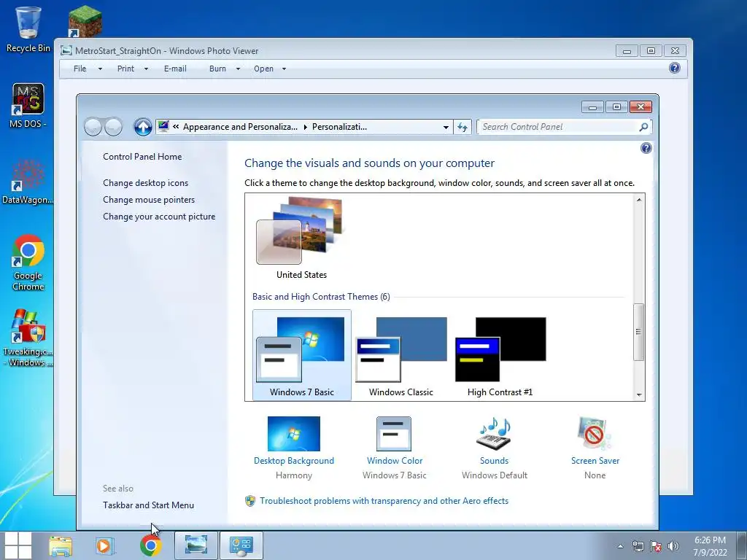
Task: Click the Control Panel icon in address bar
Action: [x=163, y=126]
